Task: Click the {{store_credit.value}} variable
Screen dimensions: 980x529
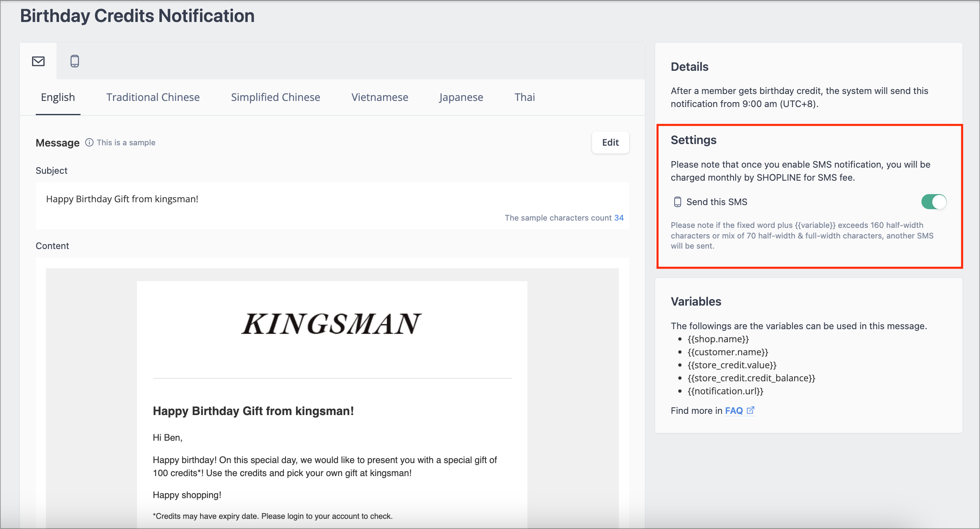Action: pos(732,365)
